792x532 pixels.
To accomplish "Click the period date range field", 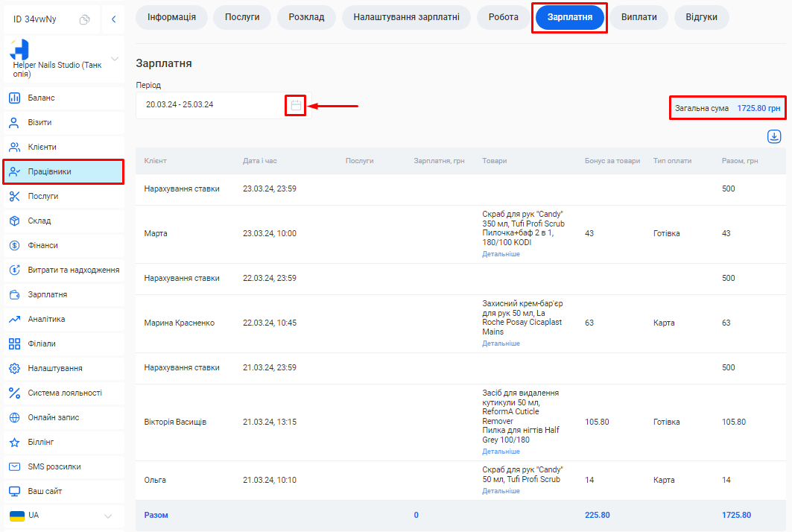I will [209, 105].
